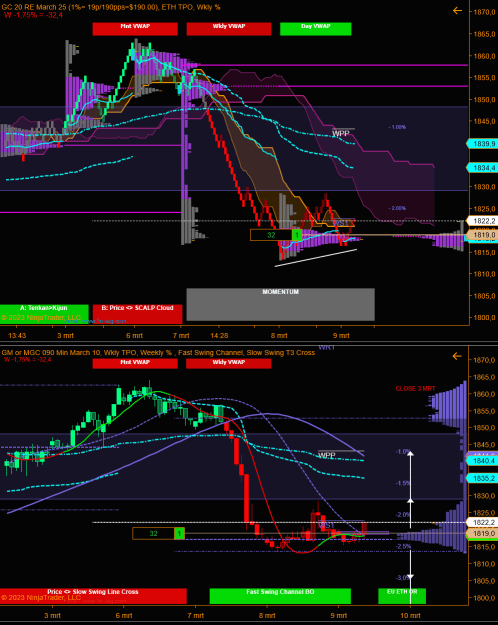
Task: Click the 32 order box in bottom chart
Action: 154,533
